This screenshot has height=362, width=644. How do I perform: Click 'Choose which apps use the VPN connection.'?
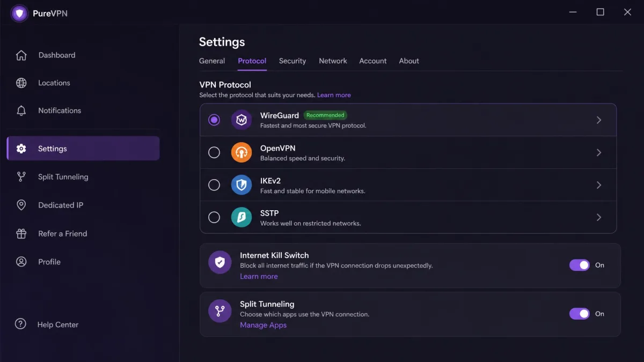click(x=305, y=314)
